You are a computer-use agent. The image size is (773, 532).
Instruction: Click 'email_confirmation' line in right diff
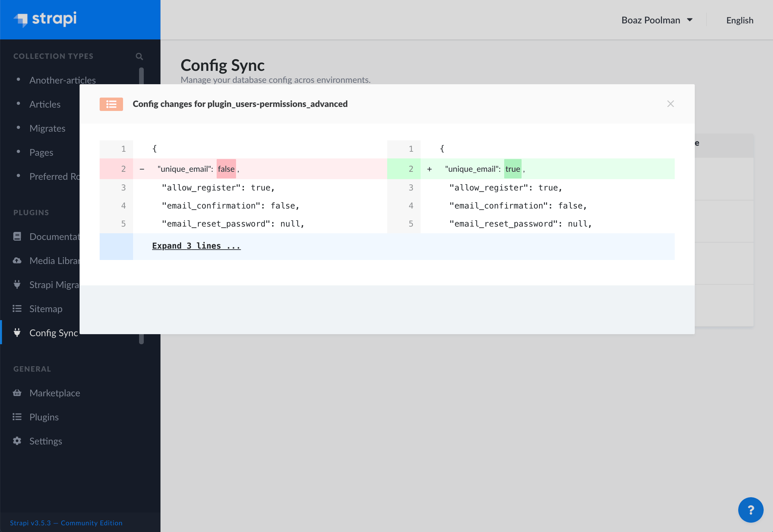click(518, 206)
